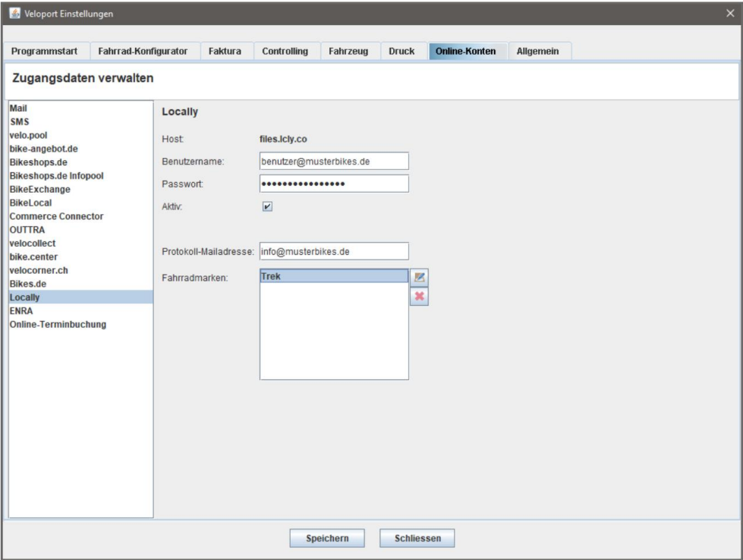Delete the selected bicycle brand
Image resolution: width=743 pixels, height=560 pixels.
click(419, 297)
